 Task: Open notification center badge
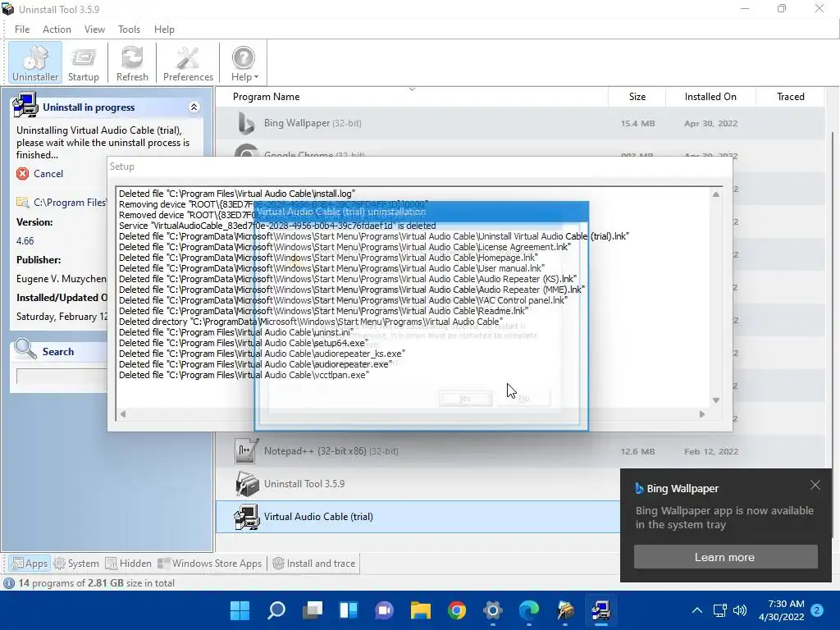817,610
